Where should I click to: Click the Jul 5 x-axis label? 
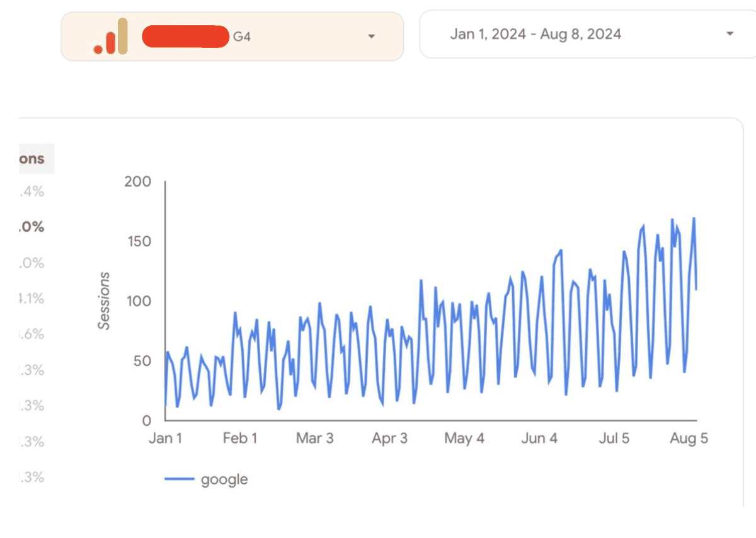pos(614,438)
